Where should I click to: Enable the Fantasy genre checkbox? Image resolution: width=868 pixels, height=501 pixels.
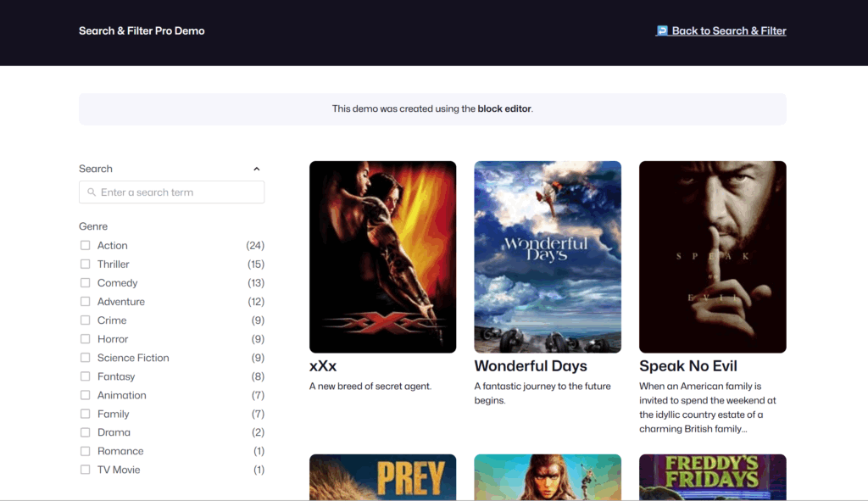click(x=85, y=376)
